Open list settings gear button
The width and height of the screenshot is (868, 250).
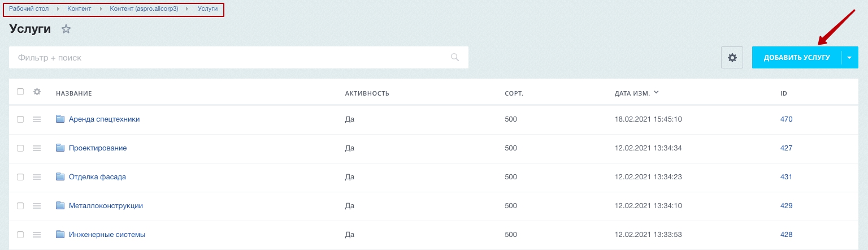point(732,58)
